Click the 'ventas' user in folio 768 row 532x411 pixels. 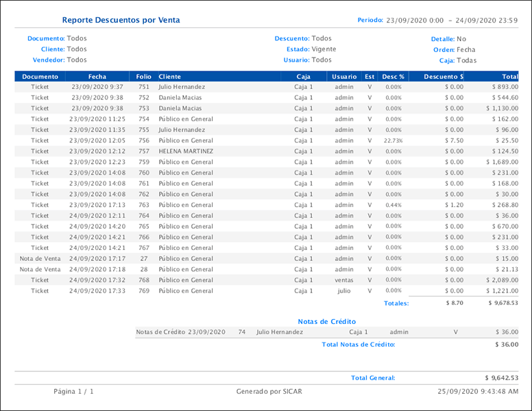point(344,280)
